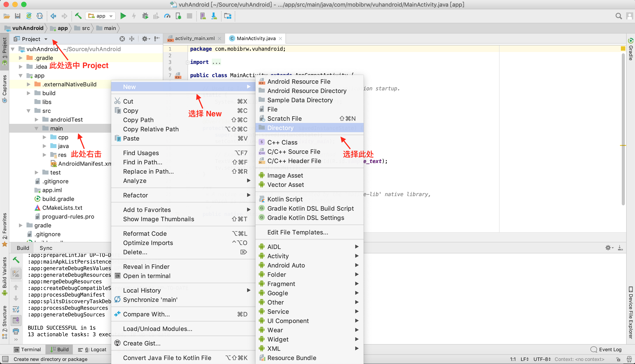635x364 pixels.
Task: Open AVD Manager from toolbar
Action: tap(203, 16)
